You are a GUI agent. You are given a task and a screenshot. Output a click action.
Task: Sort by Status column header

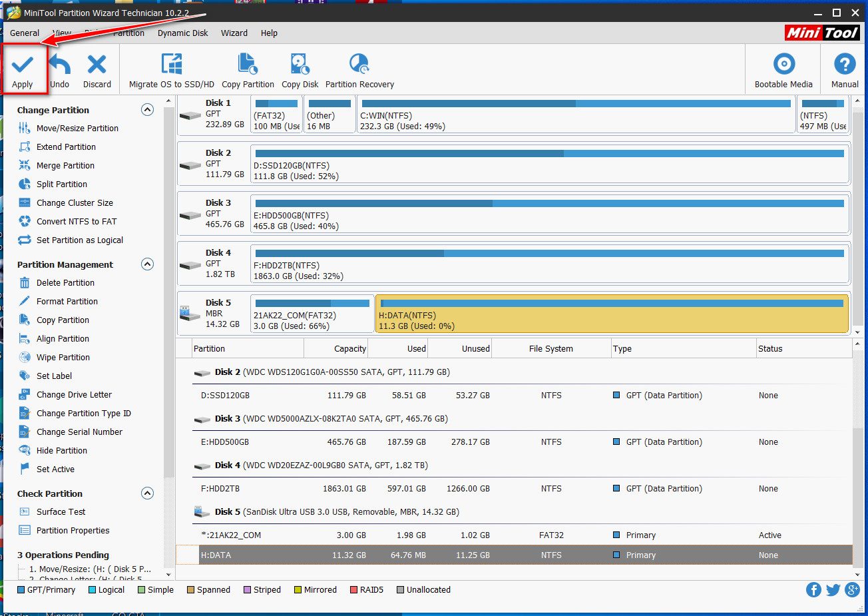803,348
